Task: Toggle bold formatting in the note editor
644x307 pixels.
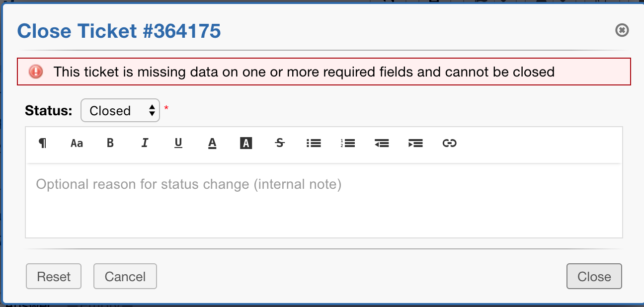Action: pos(110,143)
